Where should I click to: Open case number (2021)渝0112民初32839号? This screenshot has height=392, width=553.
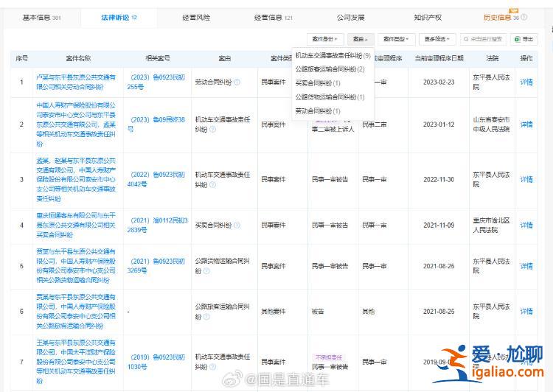[157, 225]
